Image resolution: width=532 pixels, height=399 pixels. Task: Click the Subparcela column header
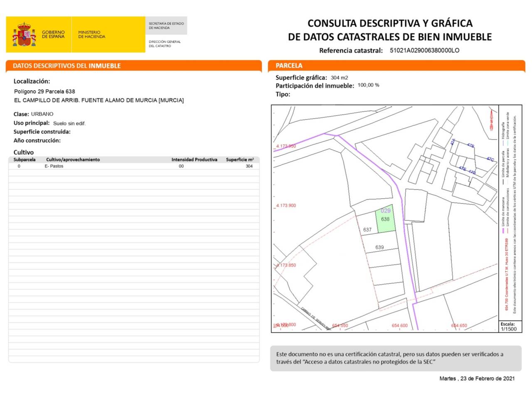(x=25, y=160)
